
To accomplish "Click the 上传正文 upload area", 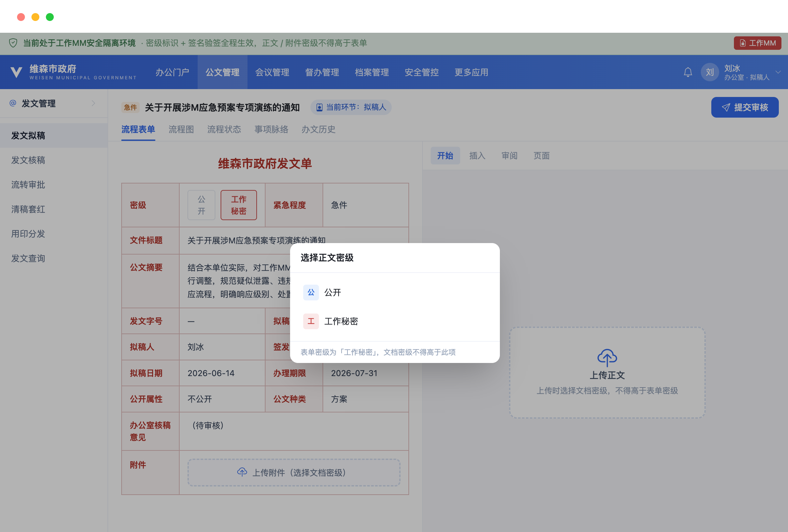I will pyautogui.click(x=607, y=372).
